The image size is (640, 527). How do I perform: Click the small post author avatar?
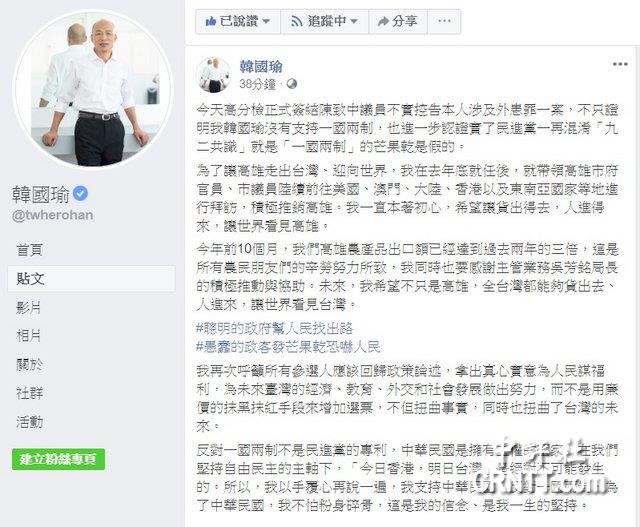pos(214,75)
